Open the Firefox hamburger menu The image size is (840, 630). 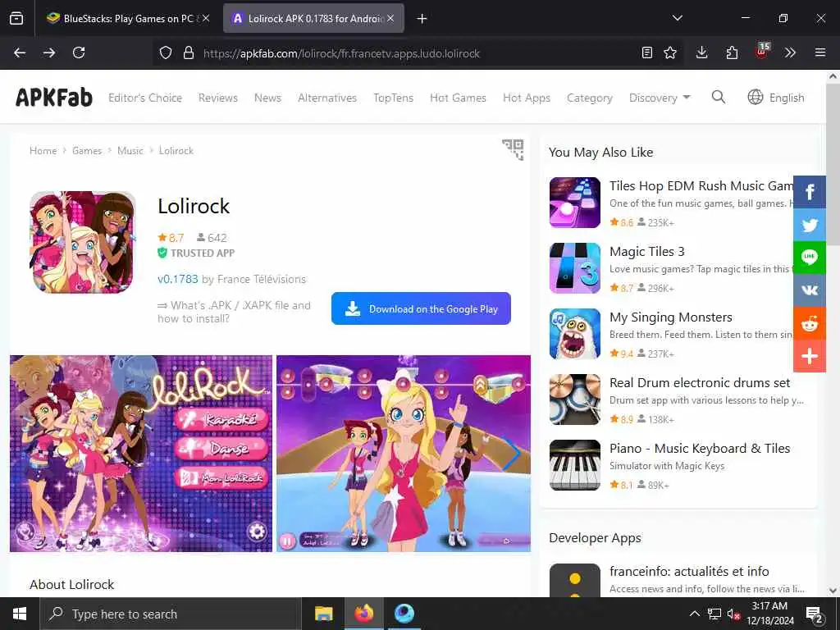[x=820, y=52]
